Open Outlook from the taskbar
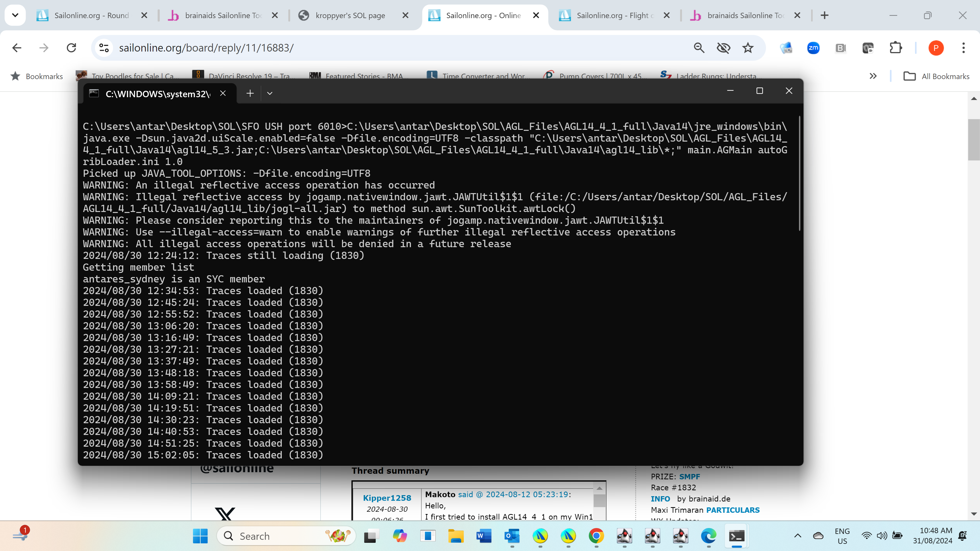Viewport: 980px width, 551px height. coord(512,536)
